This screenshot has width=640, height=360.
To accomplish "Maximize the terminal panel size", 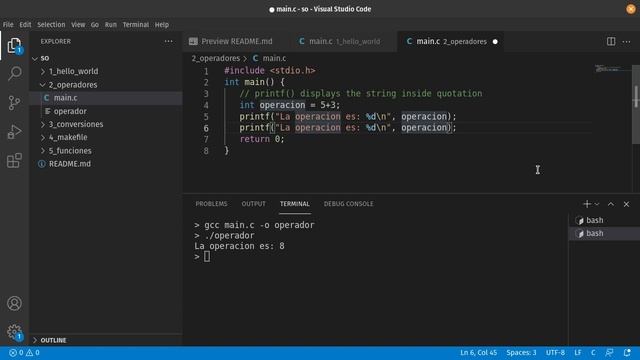I will tap(611, 204).
